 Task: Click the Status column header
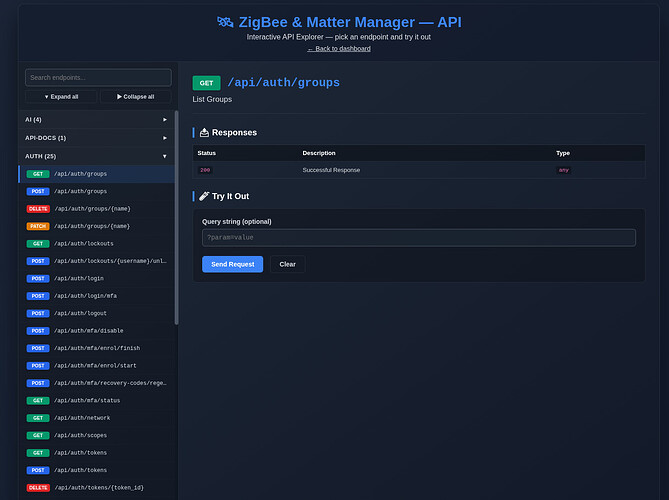click(x=207, y=153)
